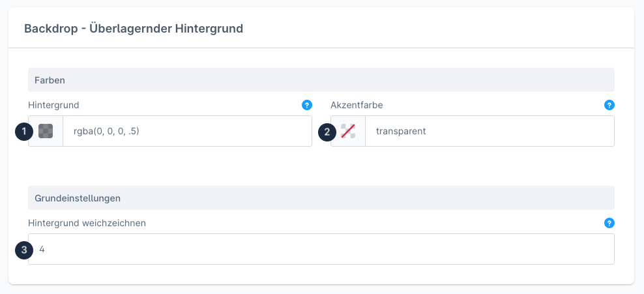Click help icon beside Akzentfarbe label
This screenshot has width=644, height=294.
pos(609,105)
